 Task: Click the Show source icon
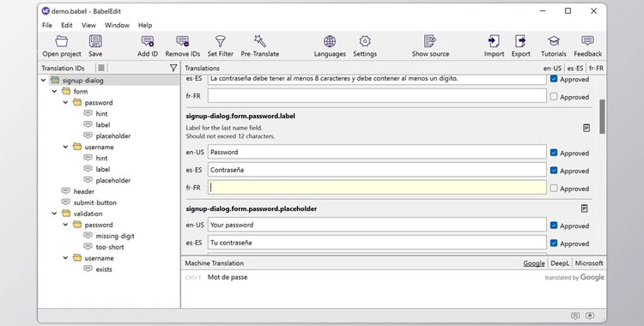(430, 41)
